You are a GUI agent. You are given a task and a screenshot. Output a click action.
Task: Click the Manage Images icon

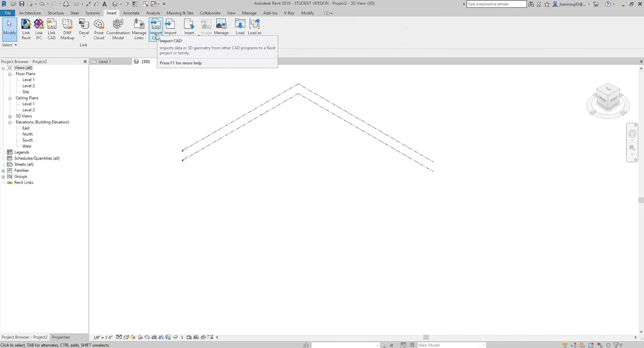pos(221,27)
